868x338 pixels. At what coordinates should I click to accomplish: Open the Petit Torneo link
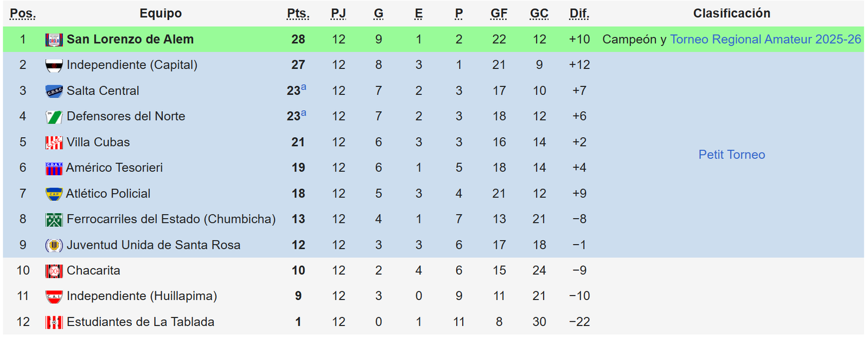732,155
